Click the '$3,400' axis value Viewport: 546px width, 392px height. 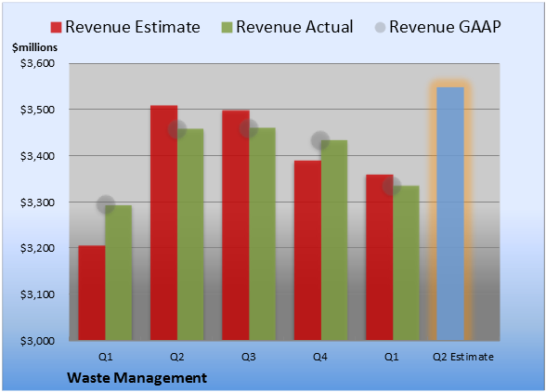37,156
